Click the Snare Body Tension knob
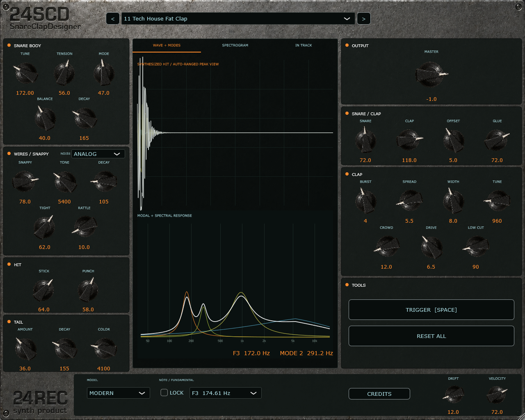525x420 pixels. [x=64, y=73]
